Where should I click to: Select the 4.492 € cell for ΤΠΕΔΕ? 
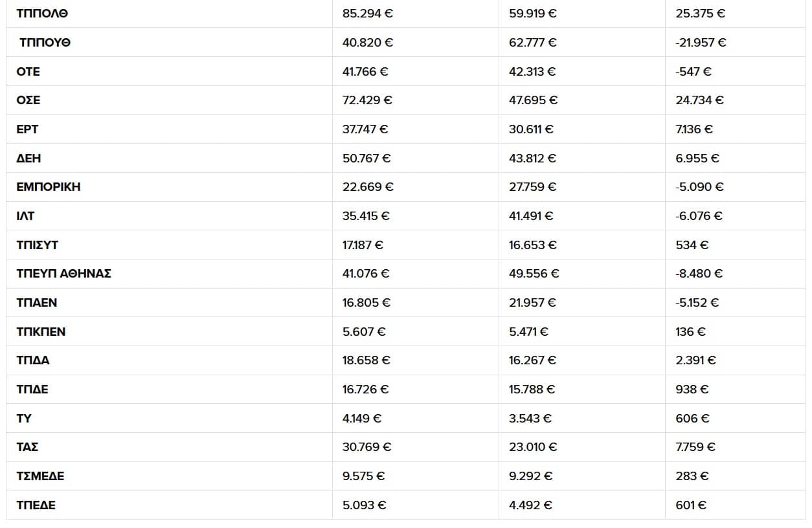point(530,505)
